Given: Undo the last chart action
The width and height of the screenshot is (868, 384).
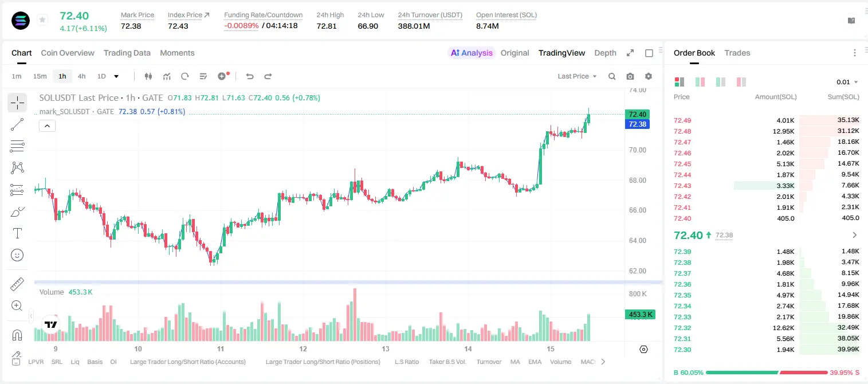Looking at the screenshot, I should [249, 76].
